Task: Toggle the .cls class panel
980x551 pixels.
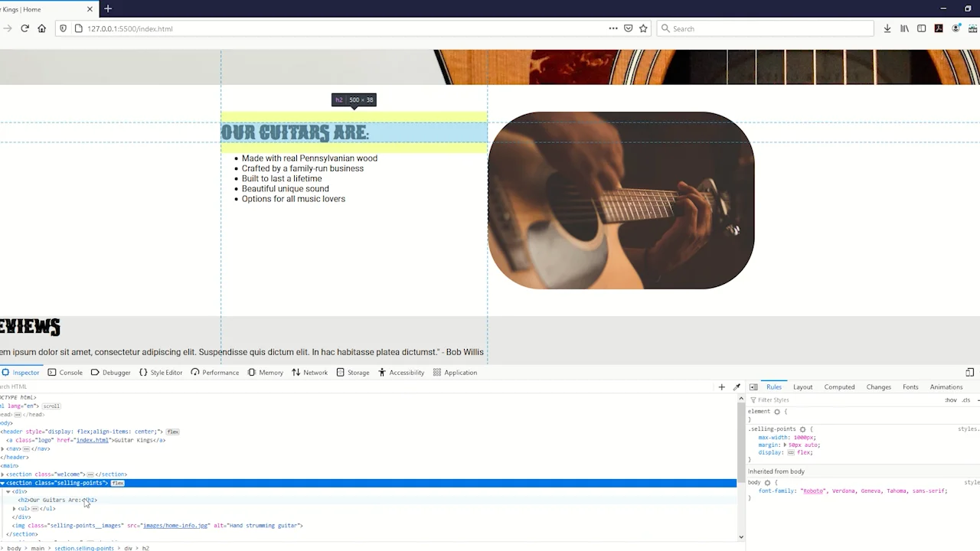Action: [x=966, y=400]
